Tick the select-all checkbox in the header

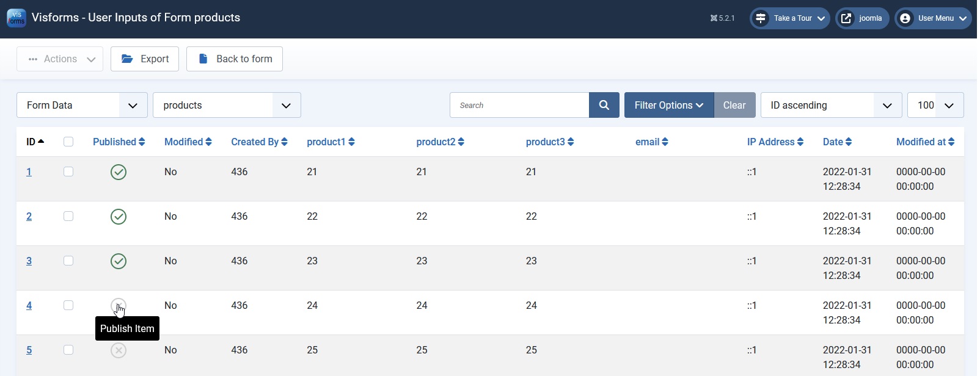[x=68, y=142]
